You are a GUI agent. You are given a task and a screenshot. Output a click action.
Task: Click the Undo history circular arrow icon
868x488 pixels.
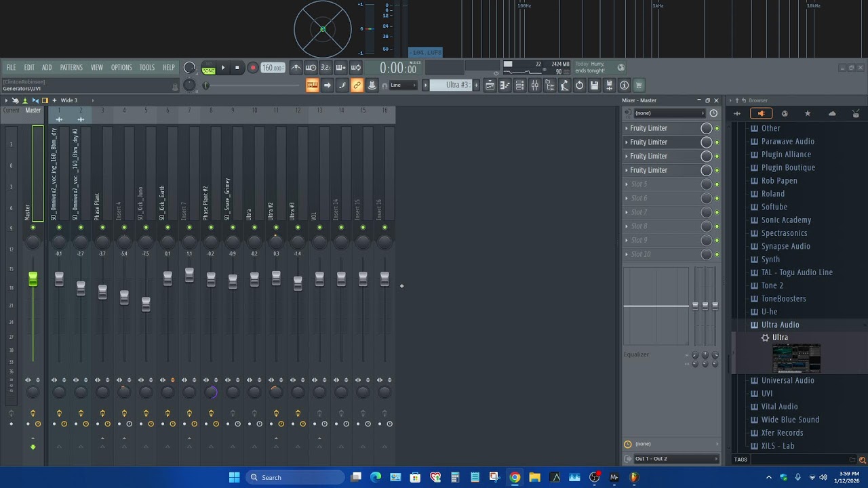click(x=579, y=85)
